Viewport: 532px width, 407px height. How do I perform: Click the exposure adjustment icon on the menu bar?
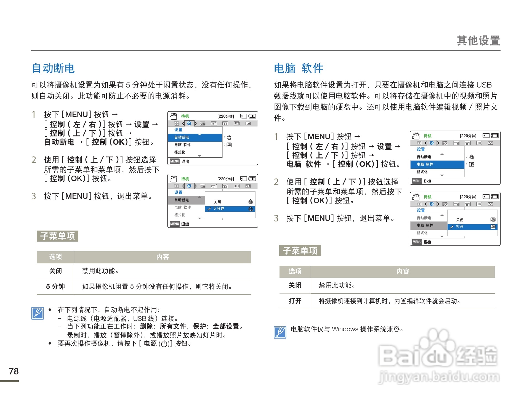[x=248, y=124]
